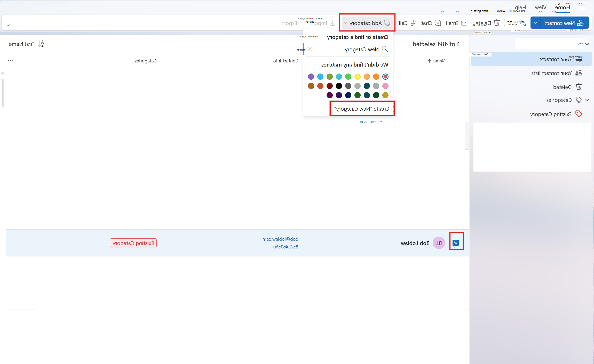Switch to the View tab
The height and width of the screenshot is (364, 594).
(541, 7)
